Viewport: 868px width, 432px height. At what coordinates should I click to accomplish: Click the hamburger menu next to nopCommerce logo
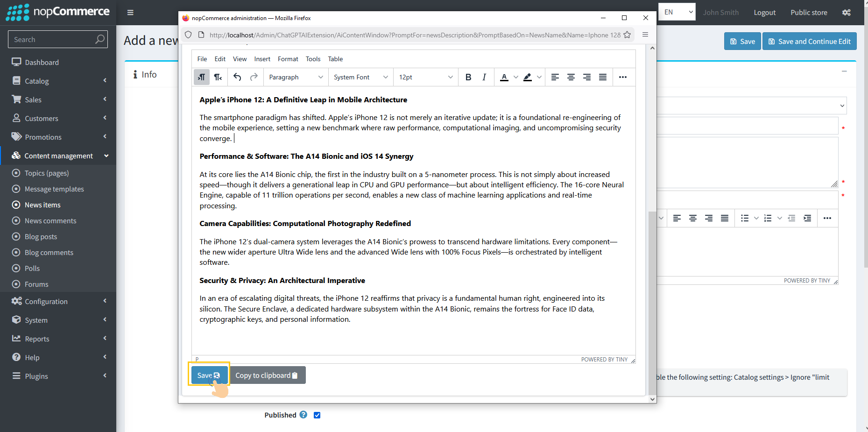click(130, 13)
